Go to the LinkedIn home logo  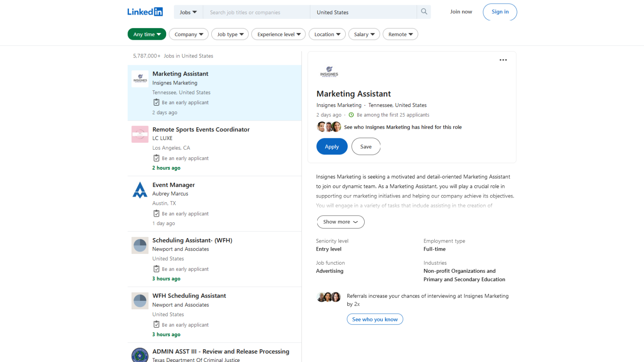pos(145,12)
